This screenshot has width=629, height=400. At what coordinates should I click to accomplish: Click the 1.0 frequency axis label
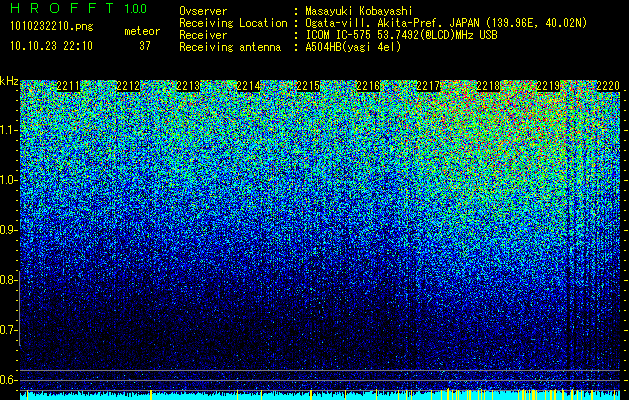pos(7,181)
